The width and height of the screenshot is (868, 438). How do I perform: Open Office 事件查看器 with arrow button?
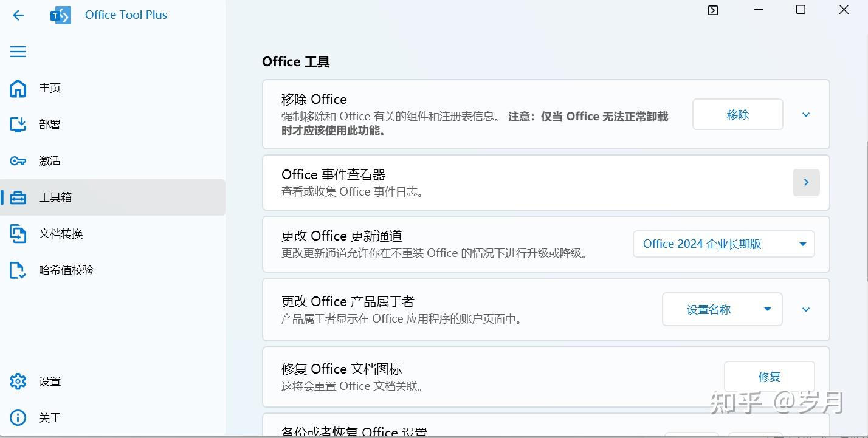(806, 182)
